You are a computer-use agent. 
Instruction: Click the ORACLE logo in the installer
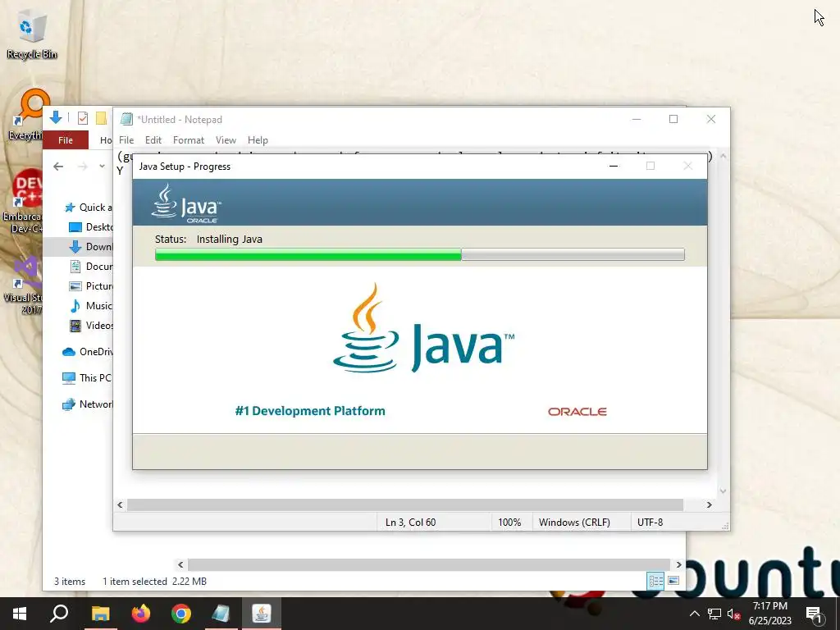coord(577,412)
